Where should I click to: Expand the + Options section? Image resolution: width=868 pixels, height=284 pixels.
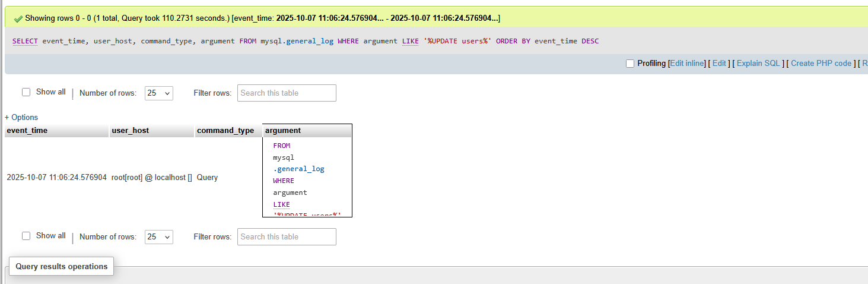[21, 117]
